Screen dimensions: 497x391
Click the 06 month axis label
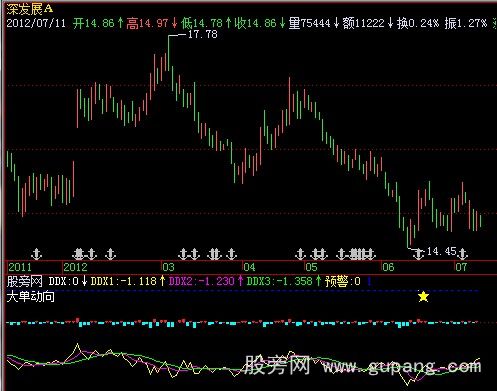pyautogui.click(x=388, y=267)
